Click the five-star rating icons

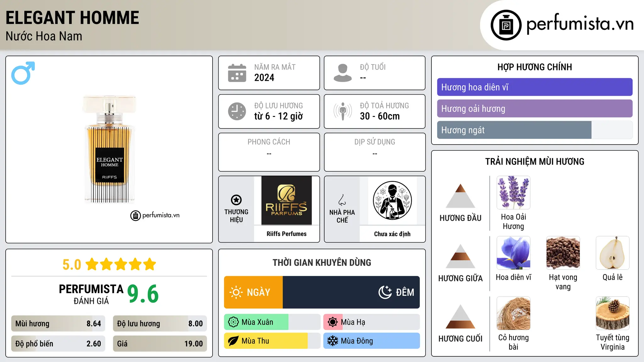tap(121, 264)
